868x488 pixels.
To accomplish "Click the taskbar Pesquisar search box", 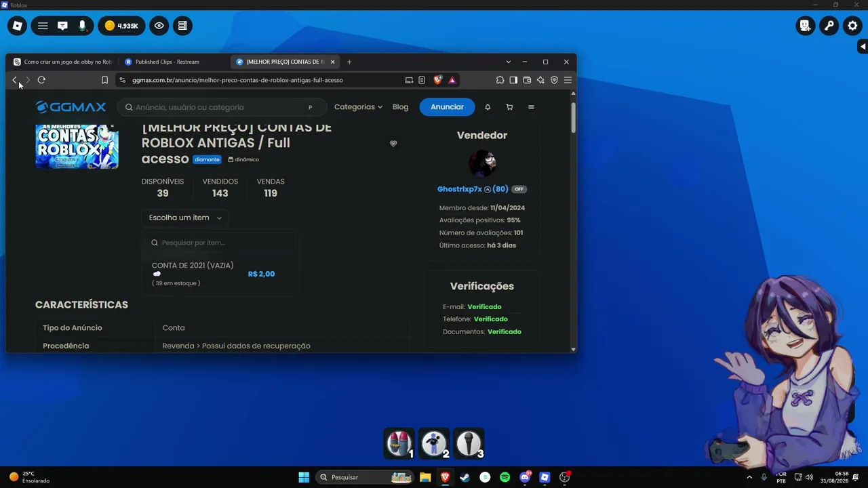I will (366, 477).
